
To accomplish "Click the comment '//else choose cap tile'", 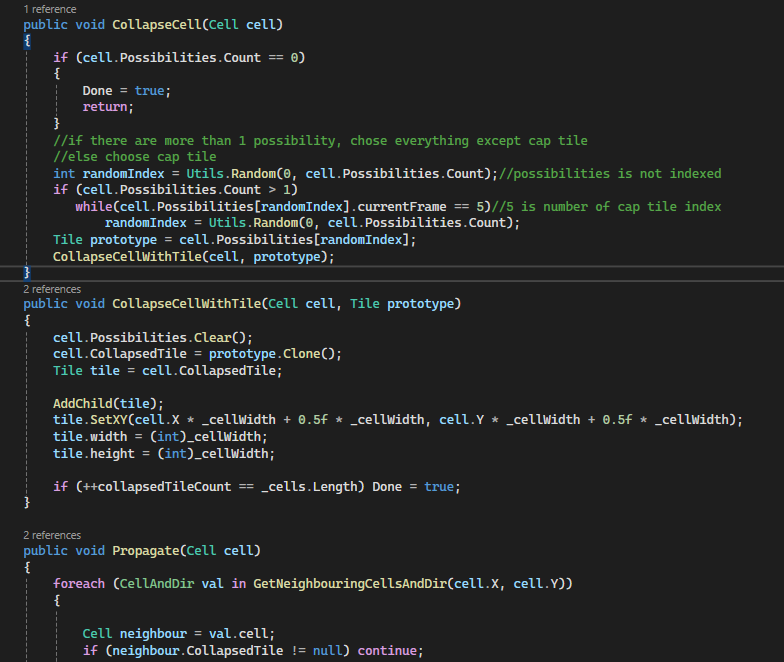I will point(134,156).
